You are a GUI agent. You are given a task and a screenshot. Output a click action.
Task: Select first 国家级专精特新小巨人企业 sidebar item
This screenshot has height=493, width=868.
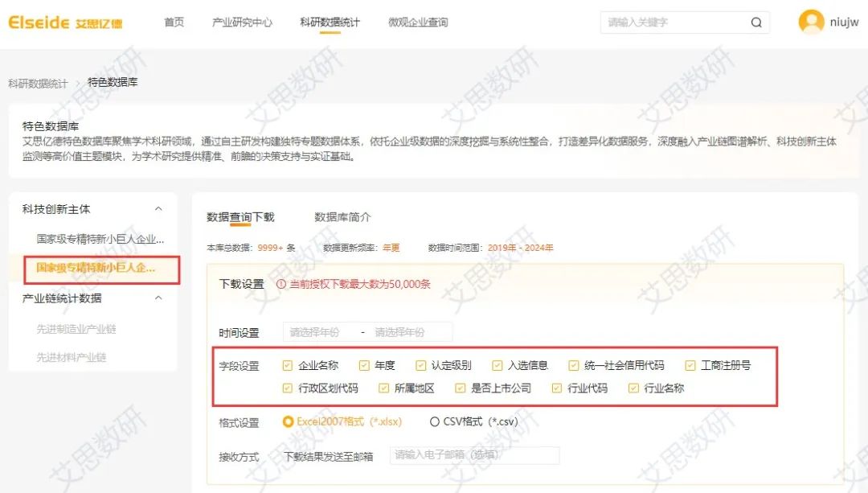tap(100, 240)
